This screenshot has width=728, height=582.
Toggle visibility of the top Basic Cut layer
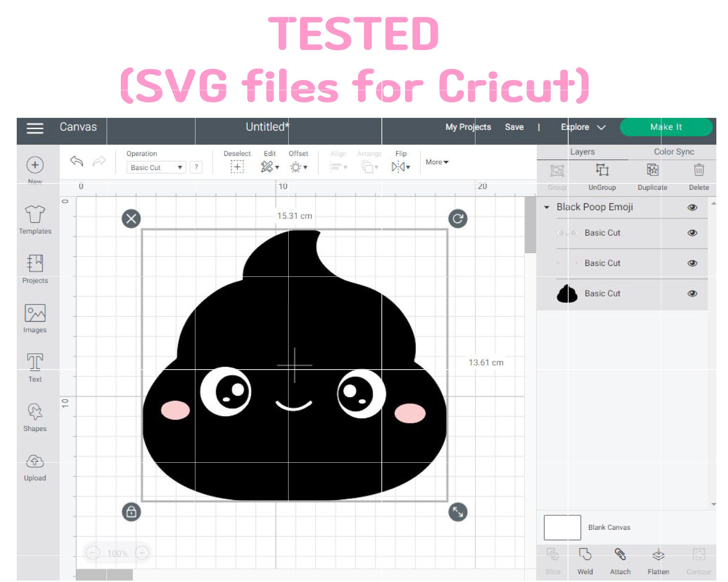click(x=693, y=233)
